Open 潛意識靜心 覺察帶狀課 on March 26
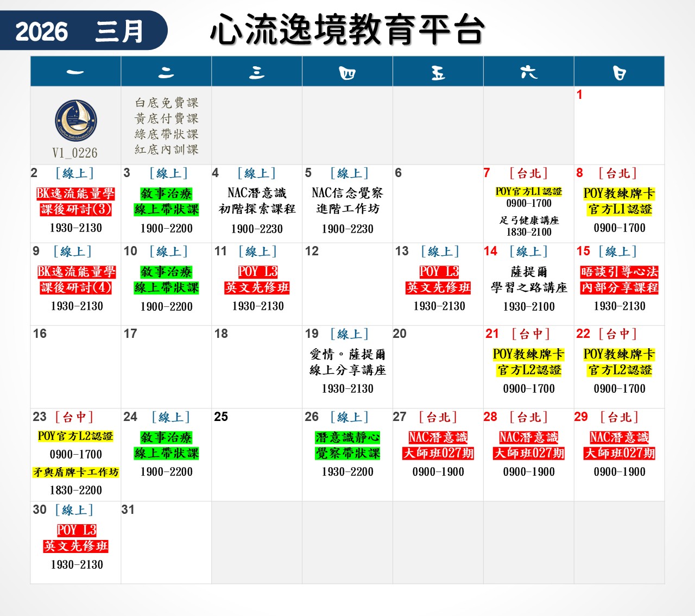This screenshot has width=695, height=616. (x=347, y=445)
